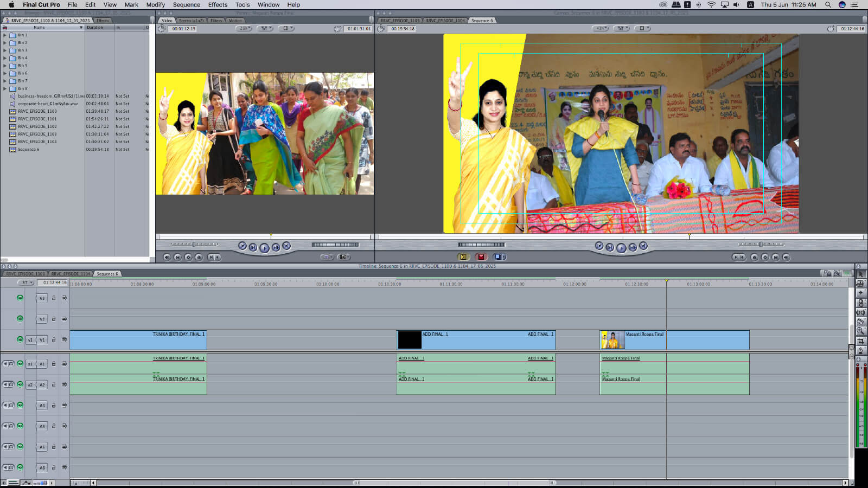Lock the V1 video track

click(x=54, y=340)
